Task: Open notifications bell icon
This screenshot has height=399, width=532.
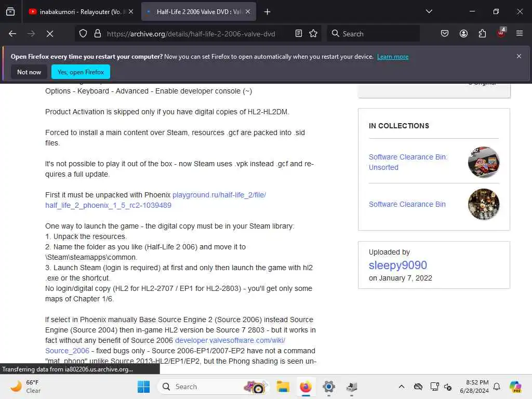Action: (497, 387)
